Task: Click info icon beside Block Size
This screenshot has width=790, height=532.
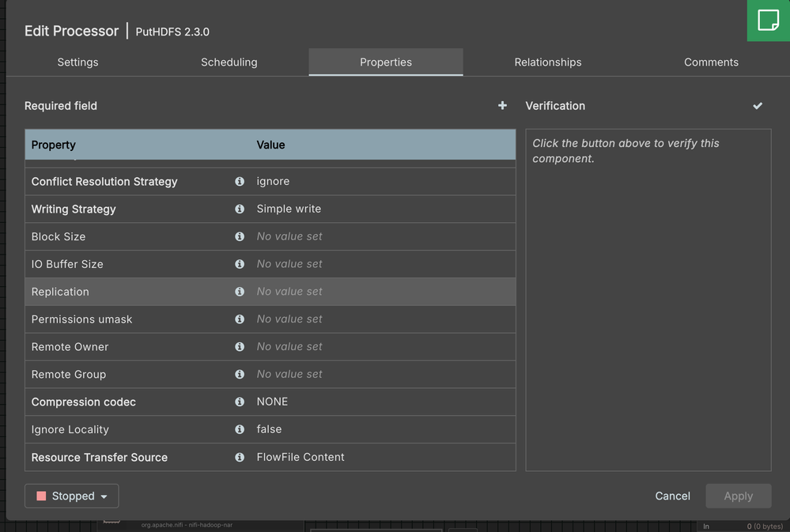Action: [x=240, y=236]
